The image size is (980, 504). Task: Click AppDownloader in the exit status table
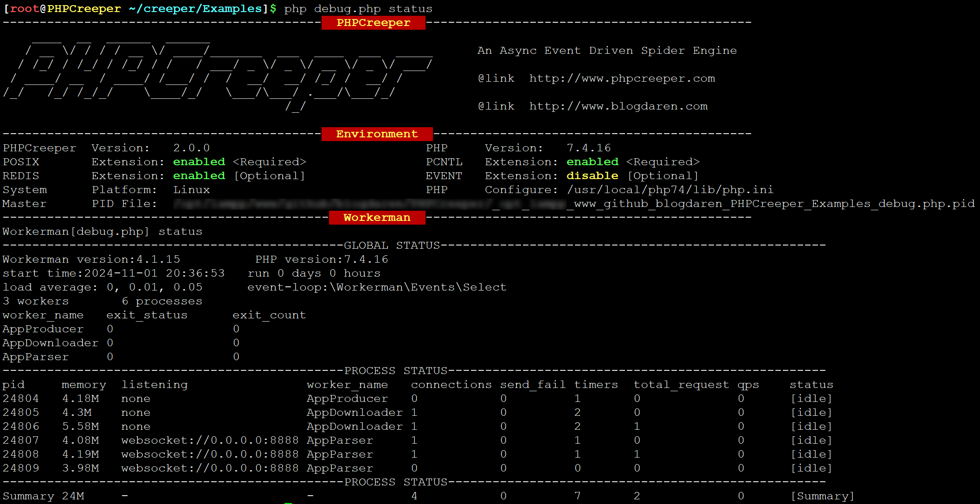click(x=51, y=343)
